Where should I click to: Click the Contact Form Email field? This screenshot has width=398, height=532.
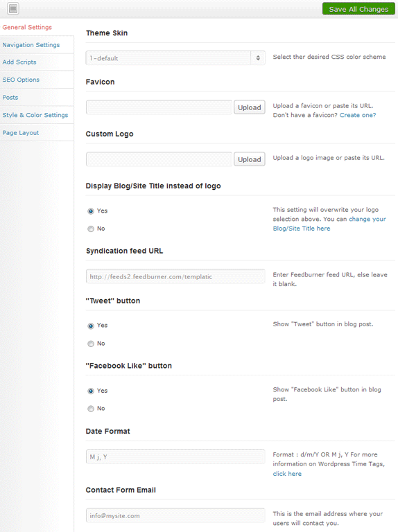coord(175,515)
